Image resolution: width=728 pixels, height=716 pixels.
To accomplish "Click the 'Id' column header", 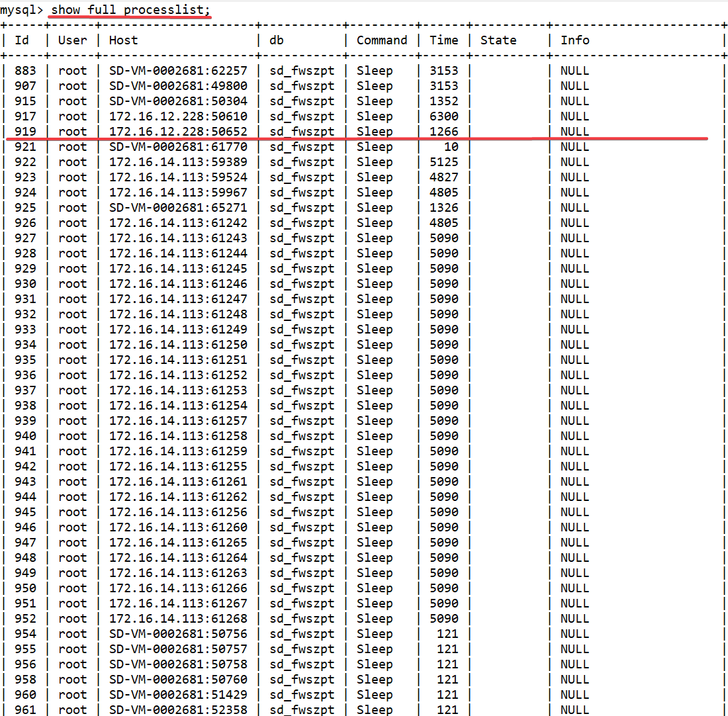I will tap(22, 40).
